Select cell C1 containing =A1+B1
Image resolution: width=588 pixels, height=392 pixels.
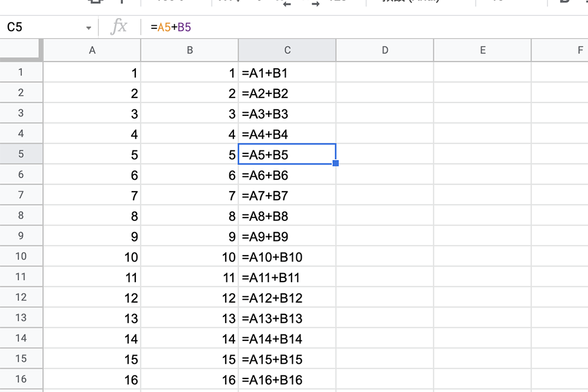pyautogui.click(x=287, y=72)
